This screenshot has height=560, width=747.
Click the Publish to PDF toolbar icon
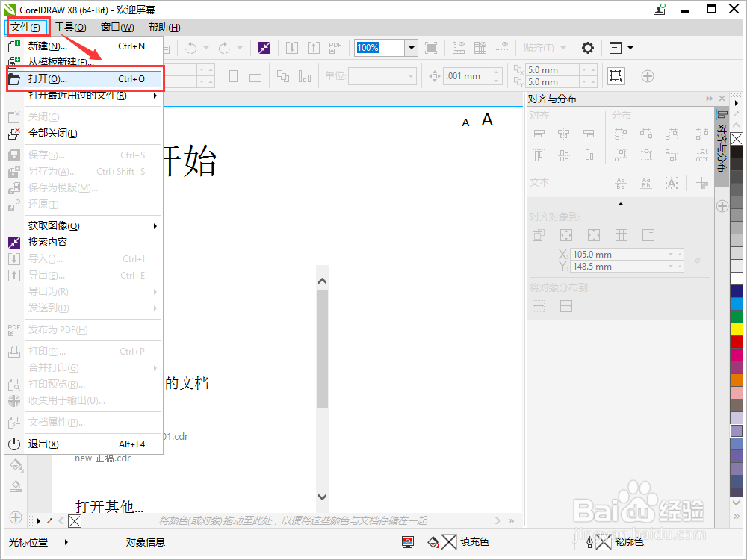[335, 48]
